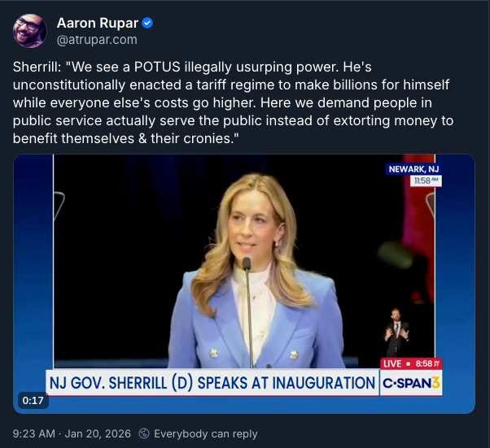The width and height of the screenshot is (490, 448).
Task: Click the NJ GOV. SHERRILL inauguration chyron
Action: tap(212, 383)
